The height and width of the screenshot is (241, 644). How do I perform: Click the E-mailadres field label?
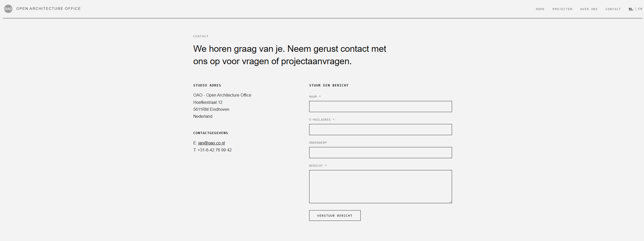point(322,120)
